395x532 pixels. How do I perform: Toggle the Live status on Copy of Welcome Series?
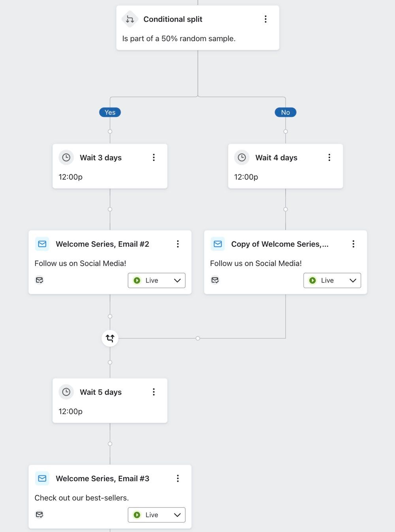coord(327,280)
